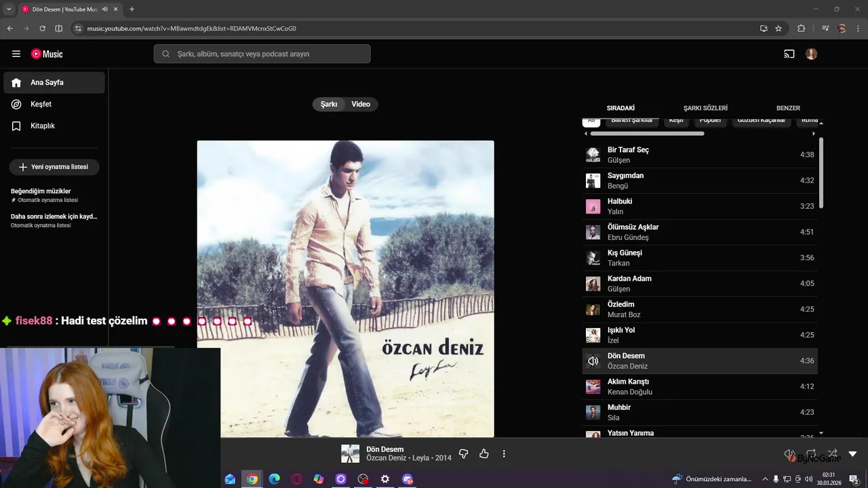Like the song Dön Desem
The width and height of the screenshot is (868, 488).
coord(484,453)
